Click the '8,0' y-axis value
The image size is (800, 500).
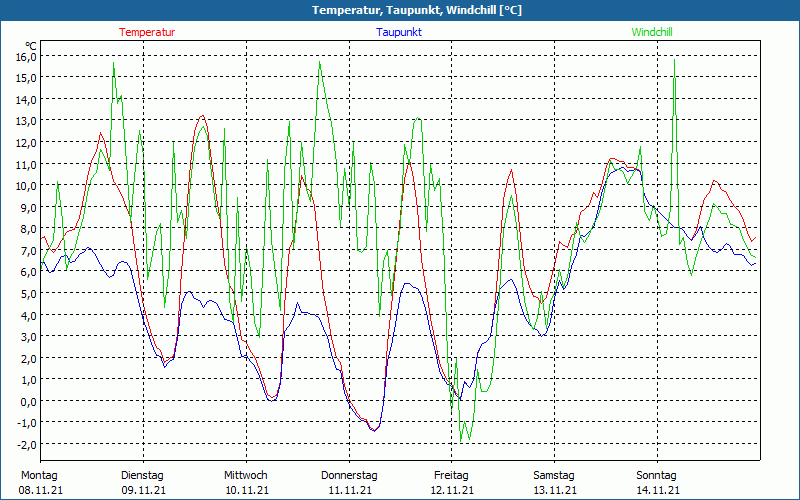pyautogui.click(x=29, y=229)
